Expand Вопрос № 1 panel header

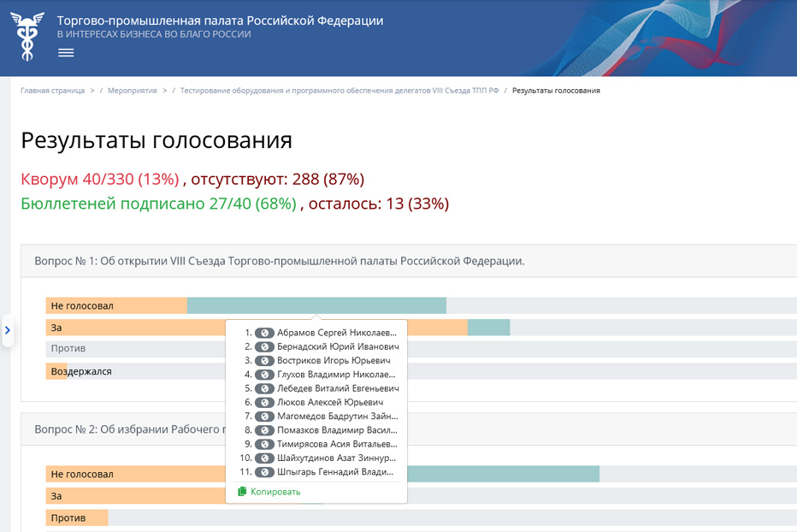point(279,261)
